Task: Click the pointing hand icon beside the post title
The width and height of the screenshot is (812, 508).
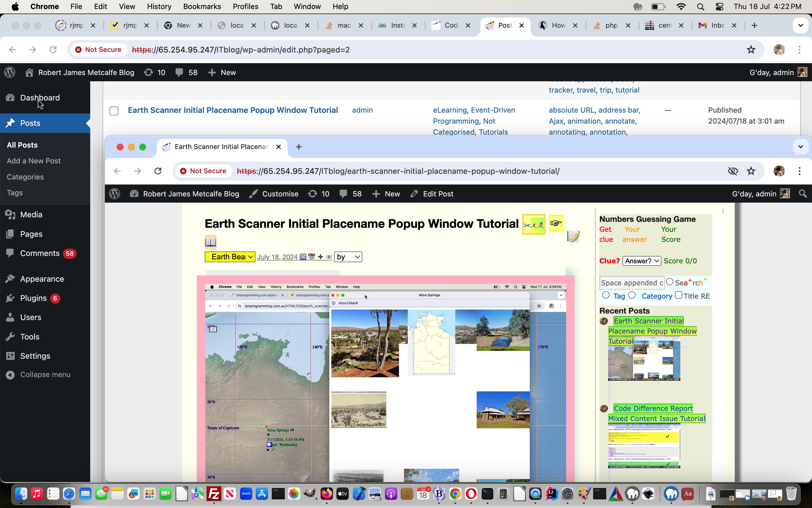Action: coord(556,224)
